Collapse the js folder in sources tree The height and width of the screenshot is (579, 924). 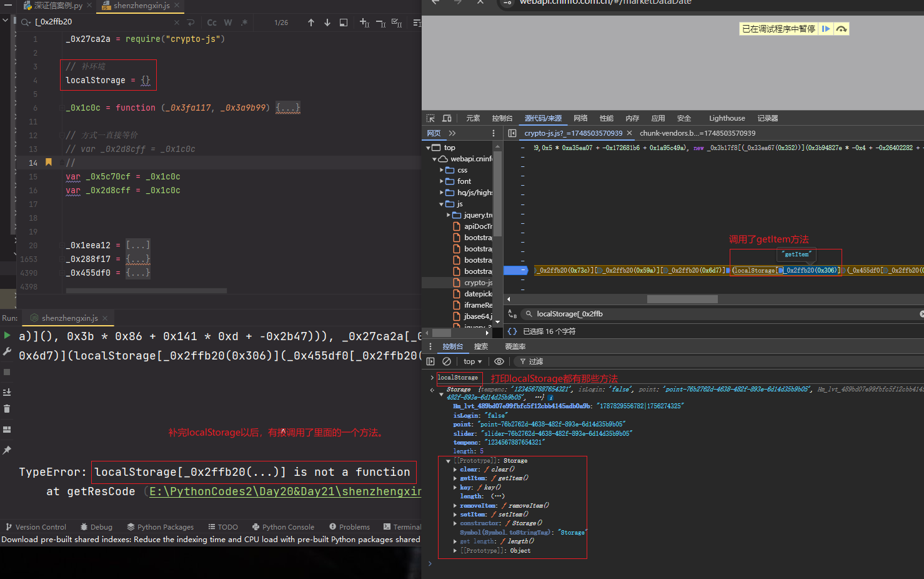pyautogui.click(x=442, y=204)
